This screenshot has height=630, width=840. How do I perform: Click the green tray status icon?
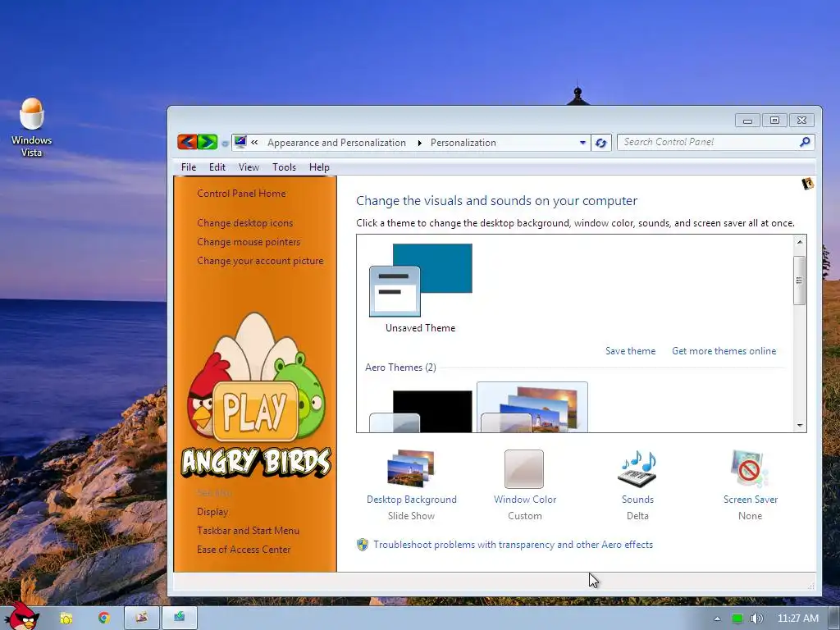[x=737, y=619]
